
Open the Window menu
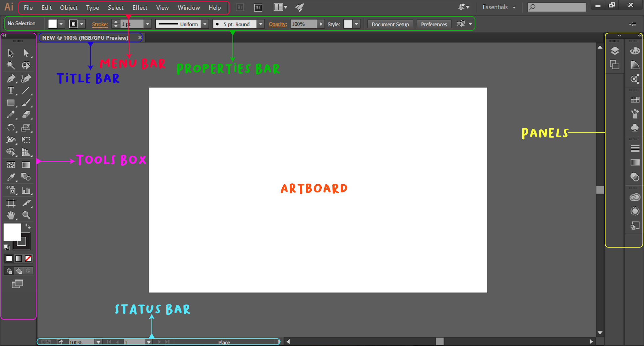pyautogui.click(x=188, y=8)
